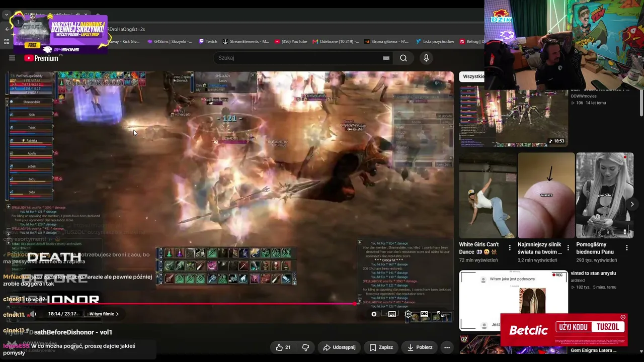The image size is (644, 362).
Task: Click the 18:14 / 23:17 time display
Action: (62, 314)
